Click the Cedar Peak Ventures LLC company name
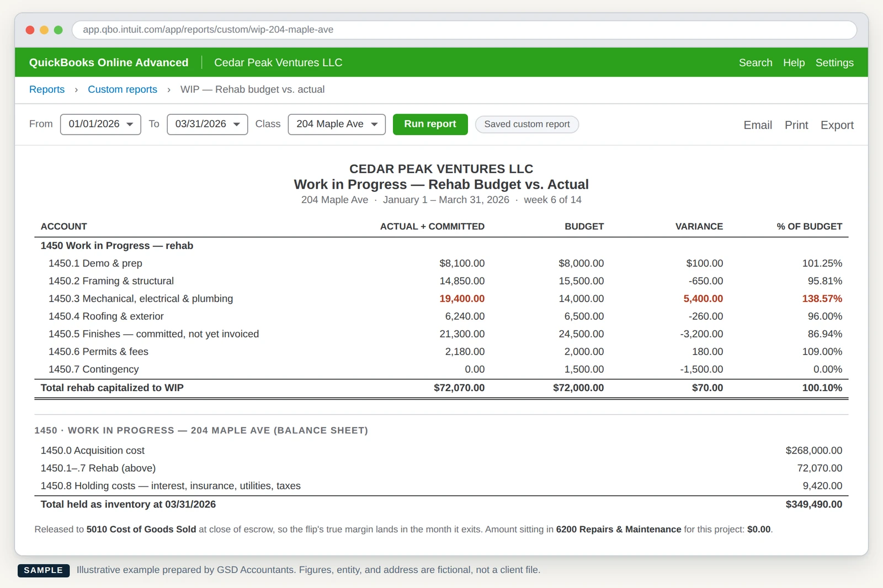 click(278, 62)
